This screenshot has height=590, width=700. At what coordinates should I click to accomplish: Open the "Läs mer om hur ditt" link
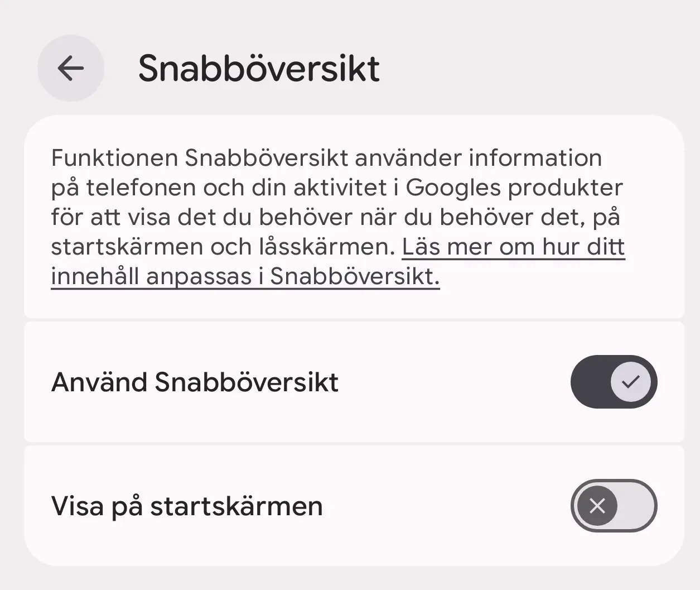click(x=513, y=247)
